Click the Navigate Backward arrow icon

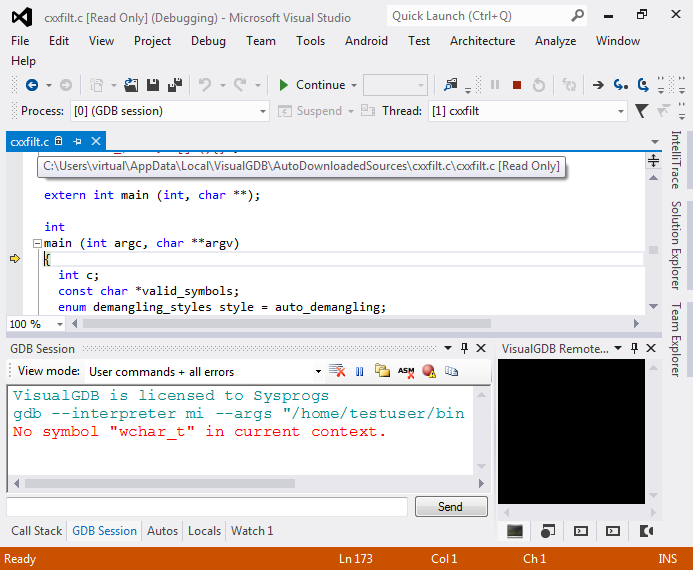click(x=32, y=85)
